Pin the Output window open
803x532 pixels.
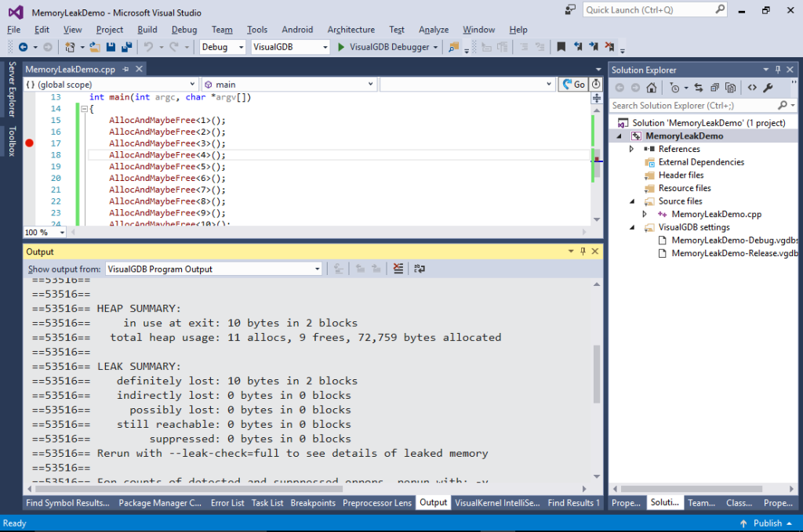click(581, 252)
